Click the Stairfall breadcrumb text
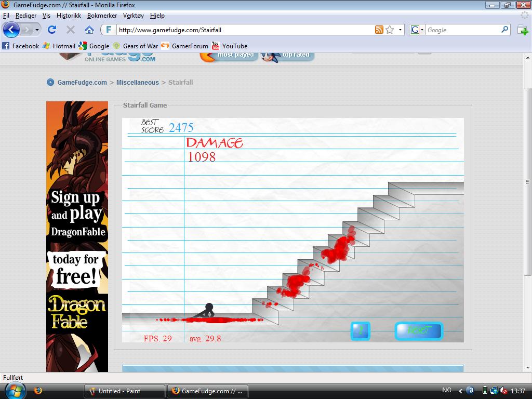This screenshot has height=399, width=532. 180,83
